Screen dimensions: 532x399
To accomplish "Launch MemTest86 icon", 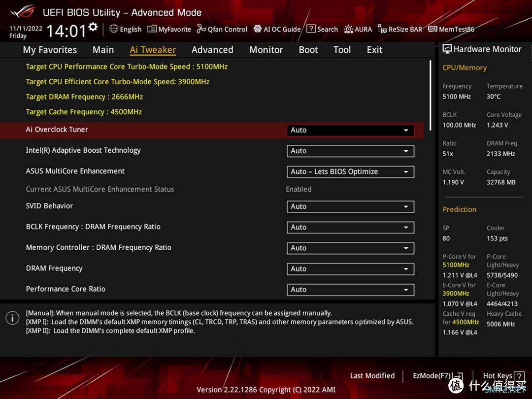I will [432, 29].
